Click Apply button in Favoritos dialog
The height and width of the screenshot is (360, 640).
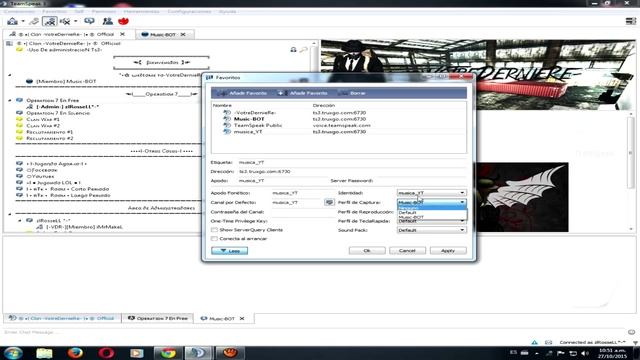[x=448, y=251]
